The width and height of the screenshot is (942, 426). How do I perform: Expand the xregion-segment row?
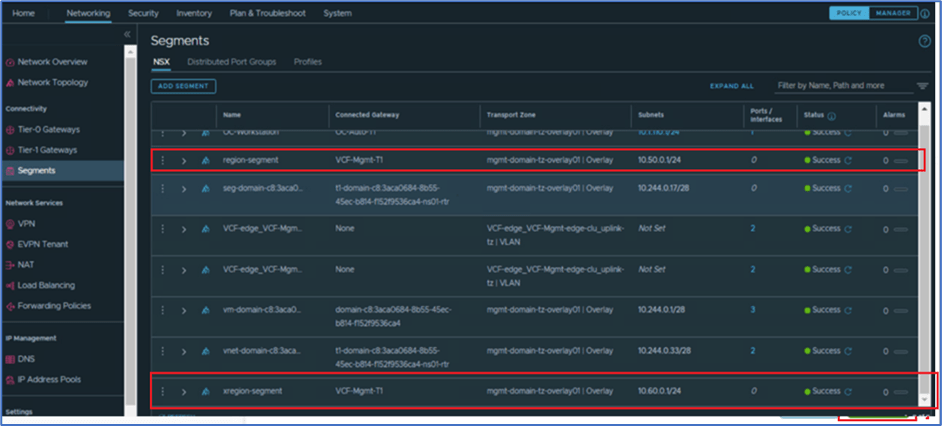[184, 391]
